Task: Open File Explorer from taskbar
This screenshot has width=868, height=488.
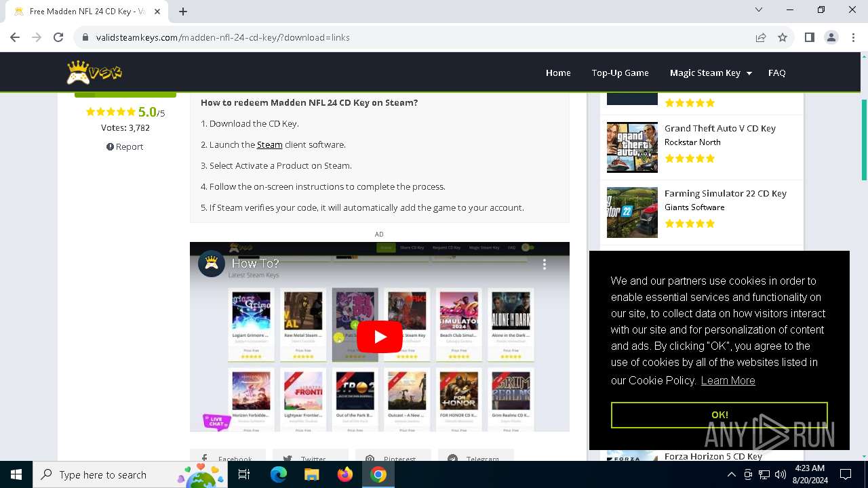Action: (x=311, y=474)
